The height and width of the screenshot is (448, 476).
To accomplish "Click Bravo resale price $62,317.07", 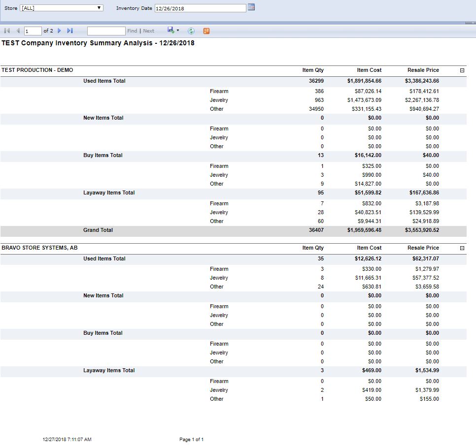I will tap(426, 259).
